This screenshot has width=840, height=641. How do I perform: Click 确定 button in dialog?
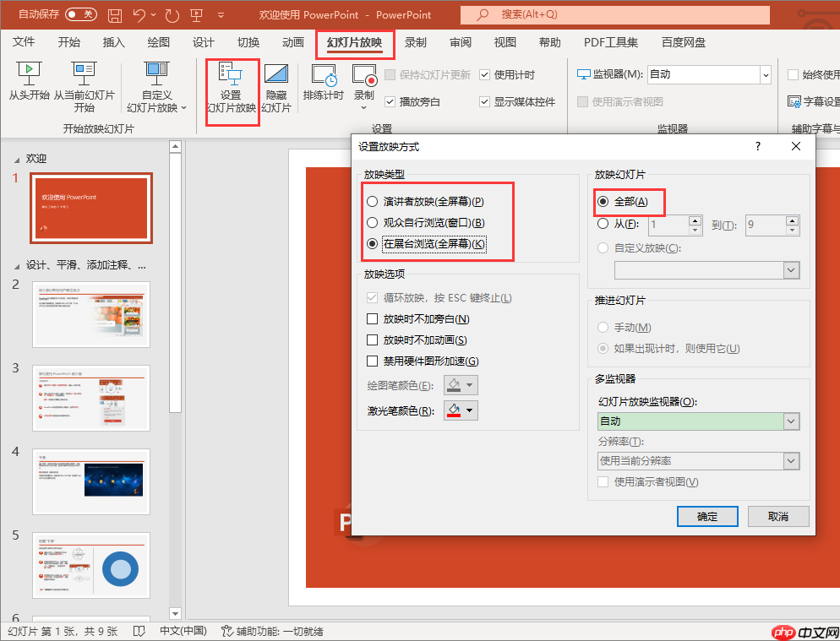pos(707,517)
